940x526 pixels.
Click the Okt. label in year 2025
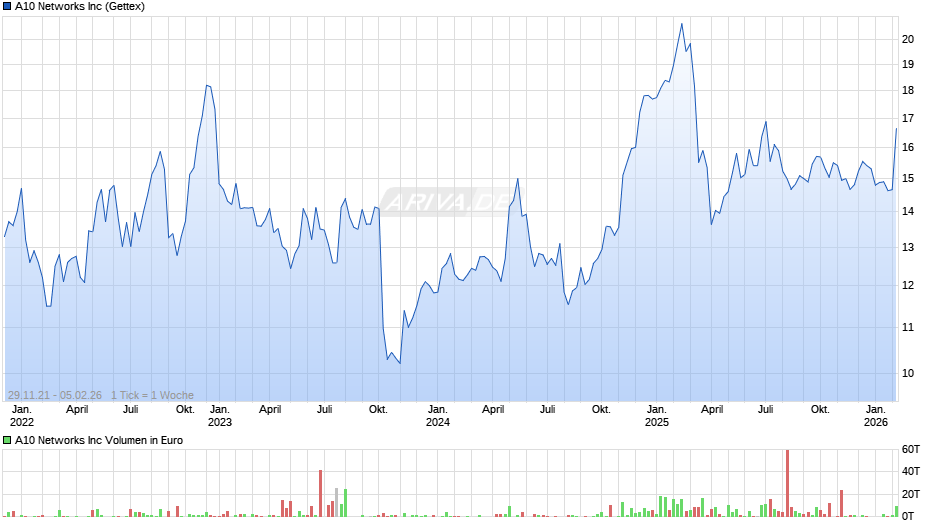point(820,410)
